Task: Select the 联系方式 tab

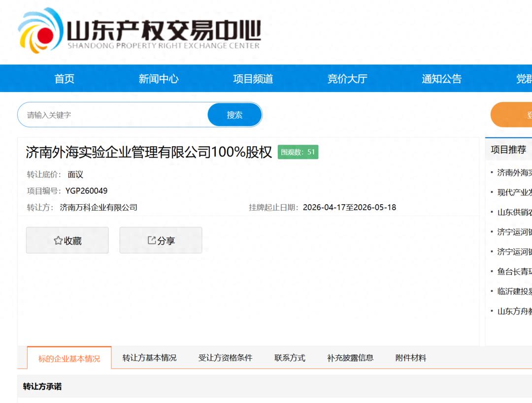Action: click(290, 358)
